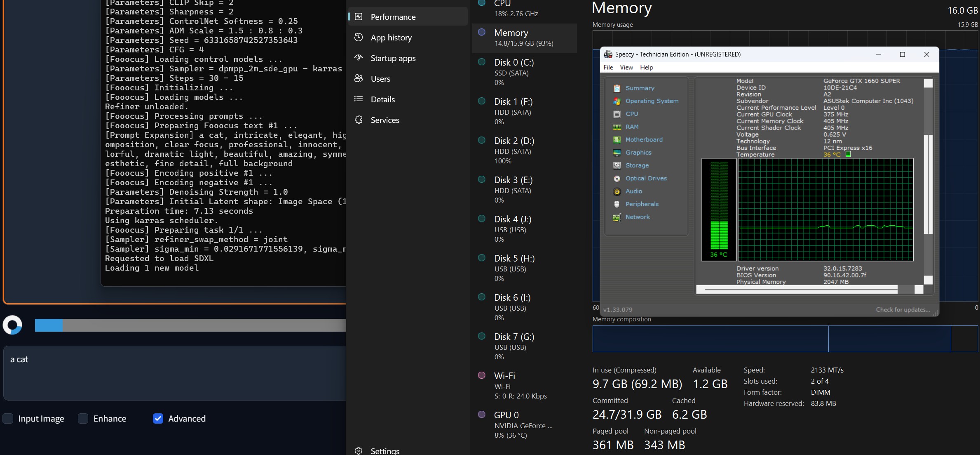Click the Storage icon in Speccy
980x455 pixels.
tap(617, 165)
